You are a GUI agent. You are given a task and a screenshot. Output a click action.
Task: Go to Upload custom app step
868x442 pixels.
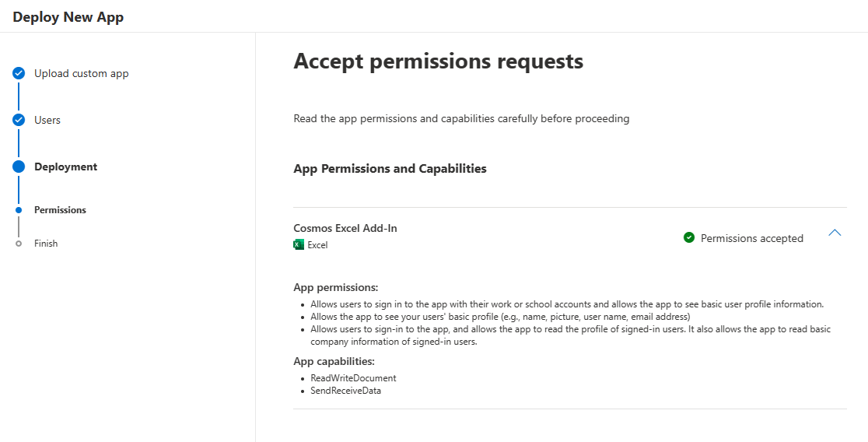[82, 73]
